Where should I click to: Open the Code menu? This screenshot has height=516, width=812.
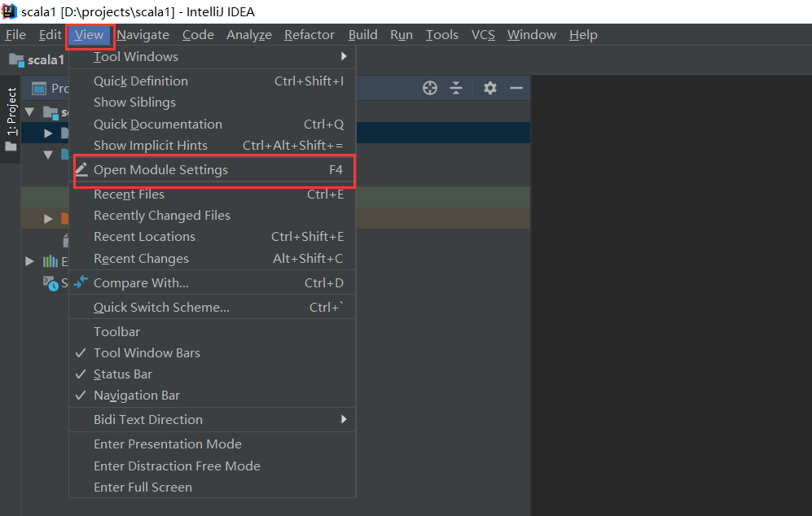coord(198,35)
